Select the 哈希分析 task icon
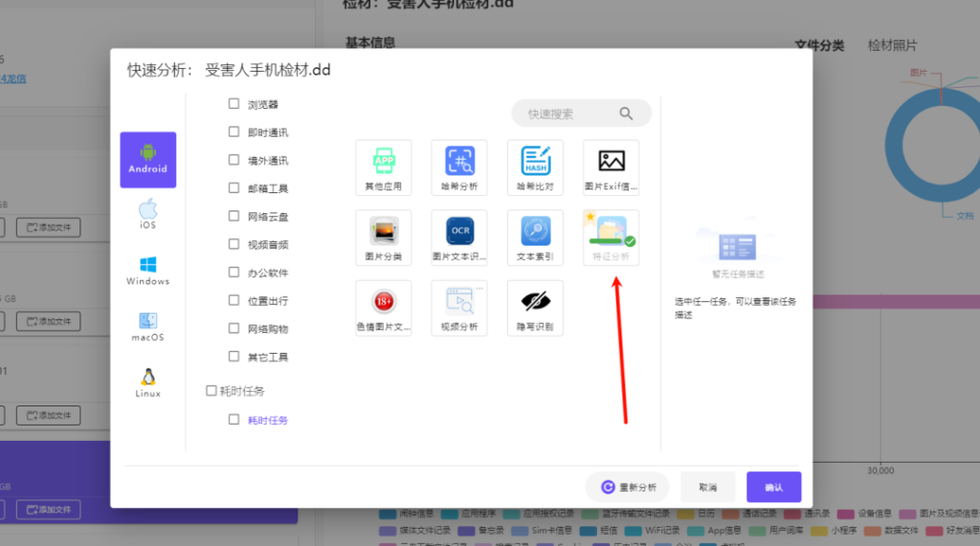Viewport: 980px width, 546px height. 459,167
